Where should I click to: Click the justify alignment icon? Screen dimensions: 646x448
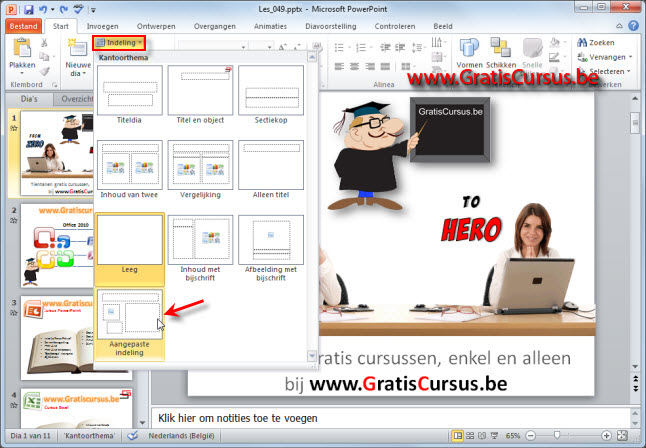tap(385, 66)
